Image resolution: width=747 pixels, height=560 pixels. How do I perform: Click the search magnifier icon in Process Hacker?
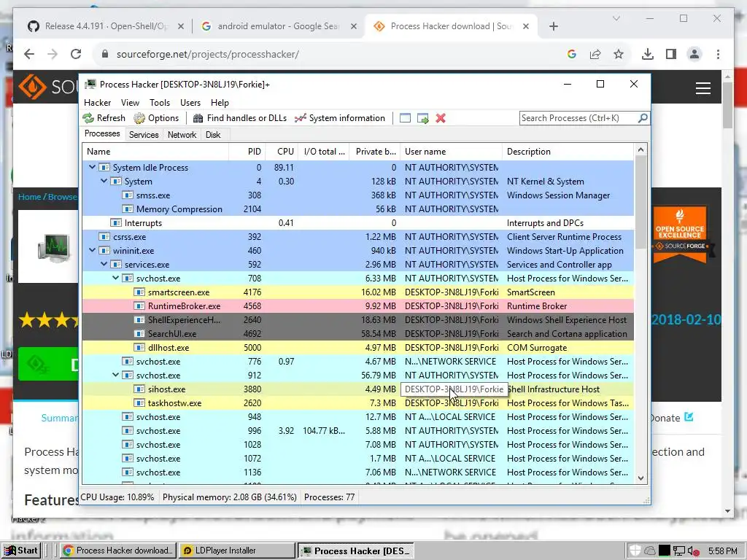click(x=643, y=117)
